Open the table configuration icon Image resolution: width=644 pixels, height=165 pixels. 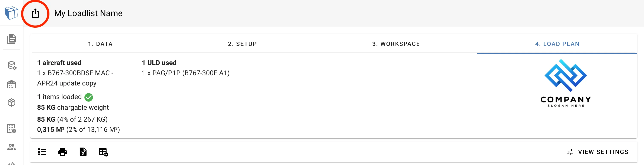104,152
